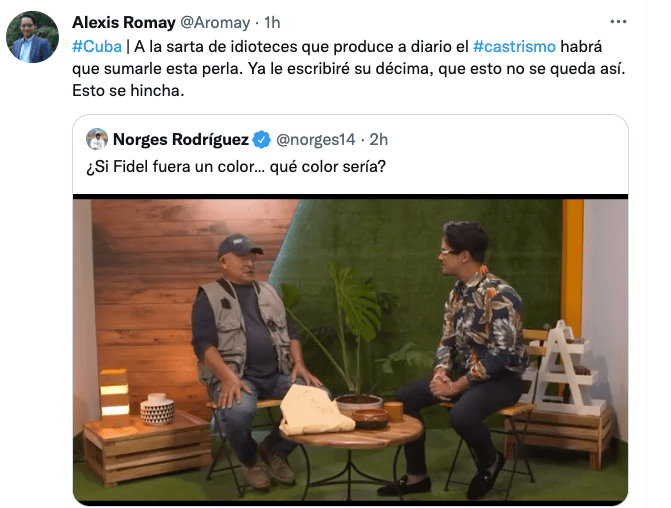Viewport: 671px width, 508px height.
Task: Play the embedded interview video
Action: [350, 349]
